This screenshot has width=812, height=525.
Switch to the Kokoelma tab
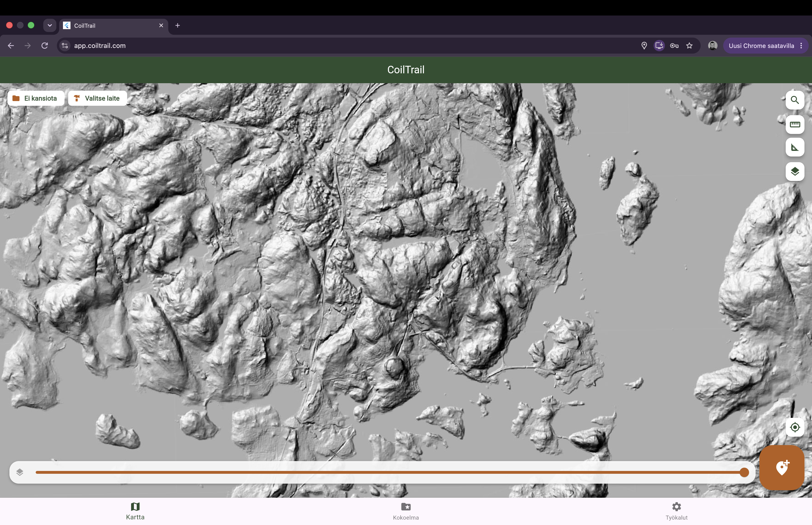click(406, 511)
